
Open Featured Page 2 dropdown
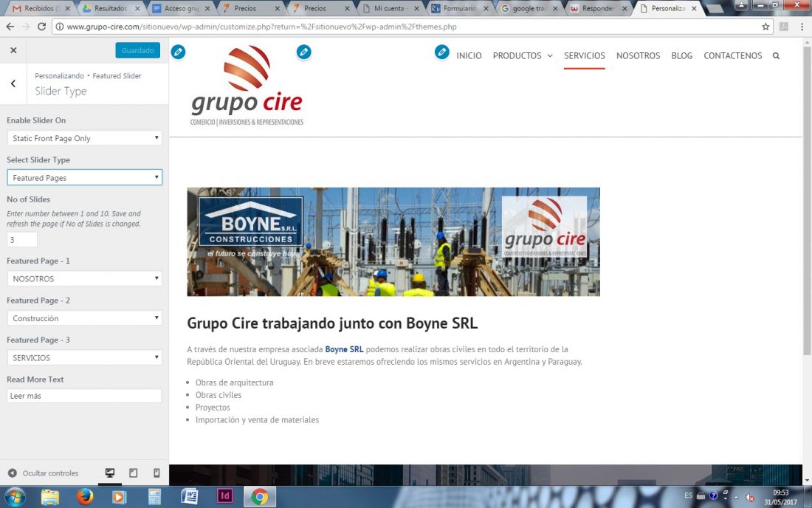(84, 318)
